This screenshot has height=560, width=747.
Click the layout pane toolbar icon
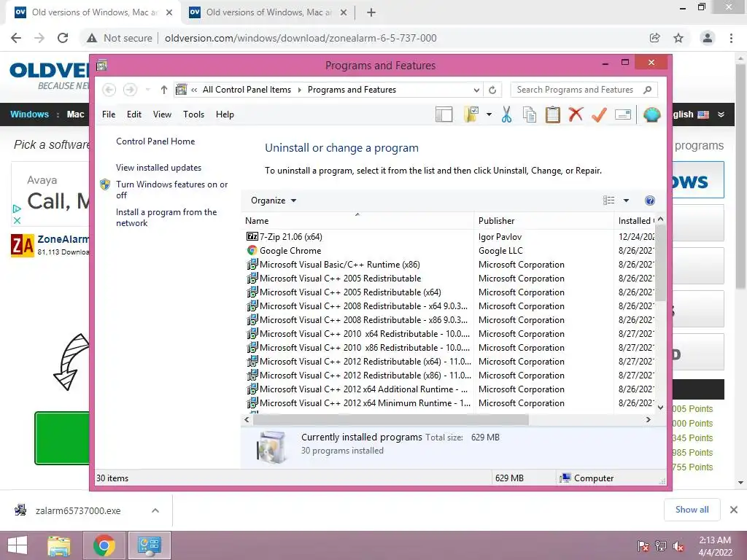coord(444,114)
